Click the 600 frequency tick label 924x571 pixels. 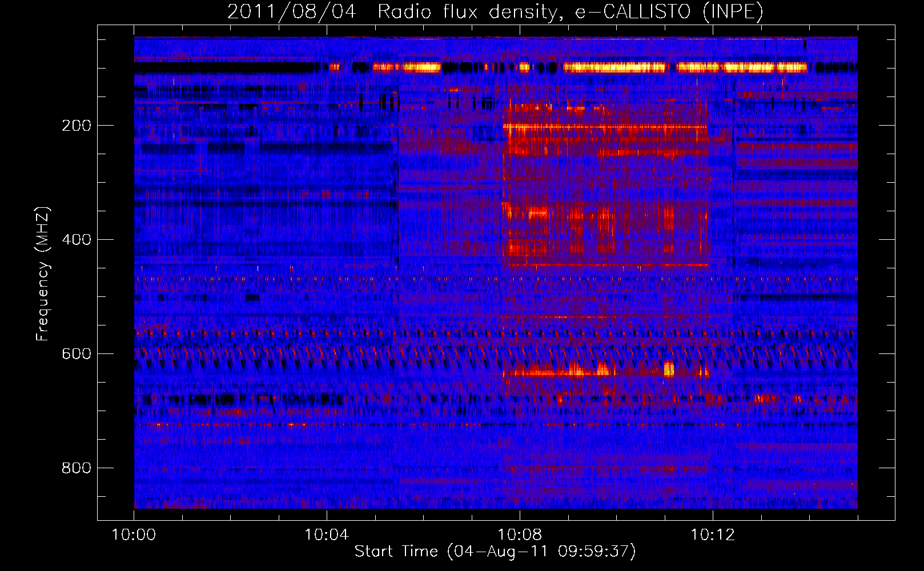pos(77,354)
